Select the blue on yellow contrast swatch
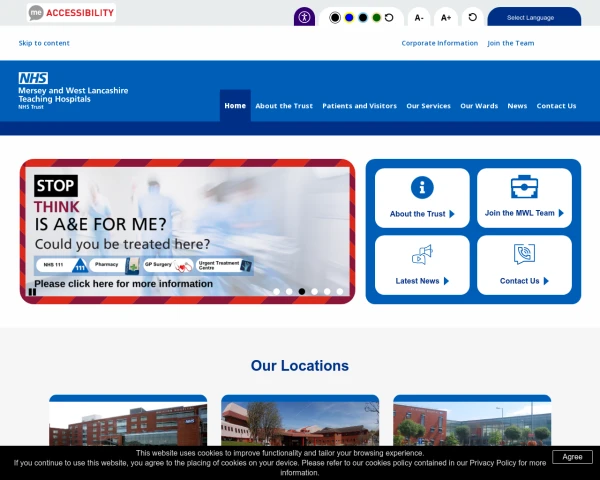The image size is (600, 480). click(349, 18)
